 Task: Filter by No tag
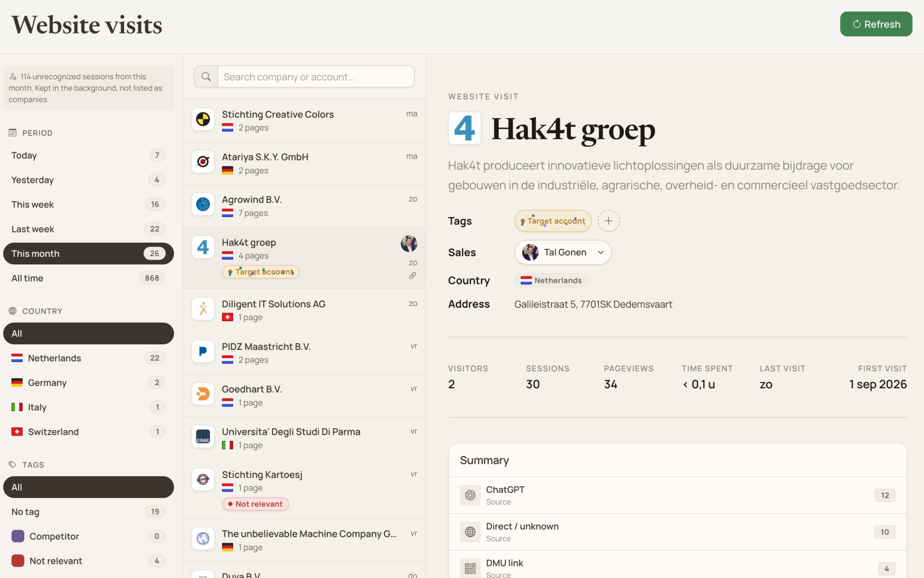pos(88,512)
